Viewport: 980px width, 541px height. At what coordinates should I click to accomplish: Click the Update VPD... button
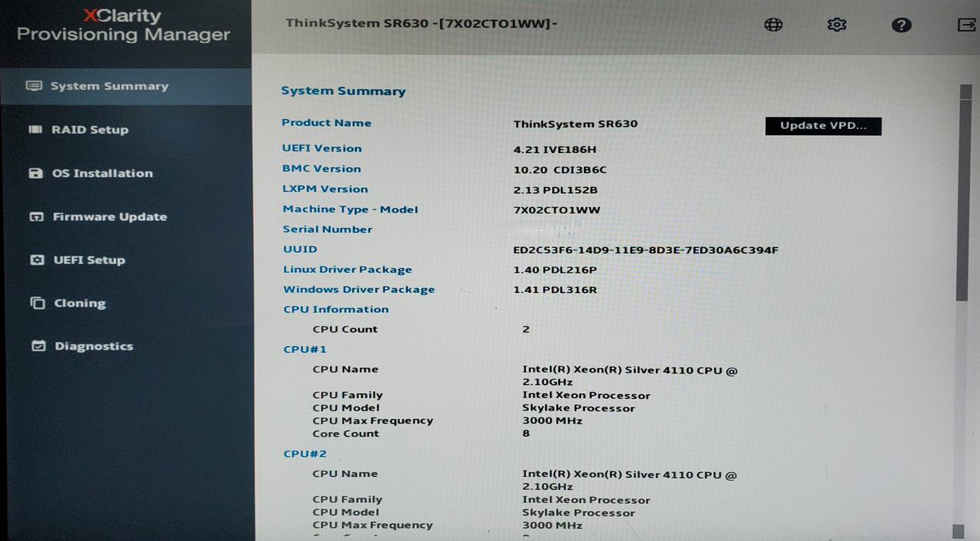[x=823, y=126]
